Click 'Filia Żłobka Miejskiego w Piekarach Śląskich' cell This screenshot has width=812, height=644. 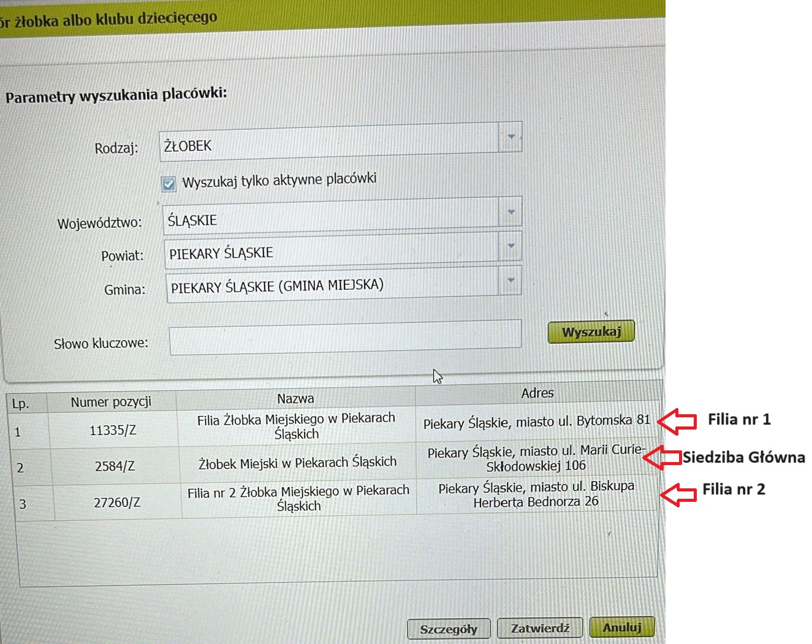pos(297,426)
